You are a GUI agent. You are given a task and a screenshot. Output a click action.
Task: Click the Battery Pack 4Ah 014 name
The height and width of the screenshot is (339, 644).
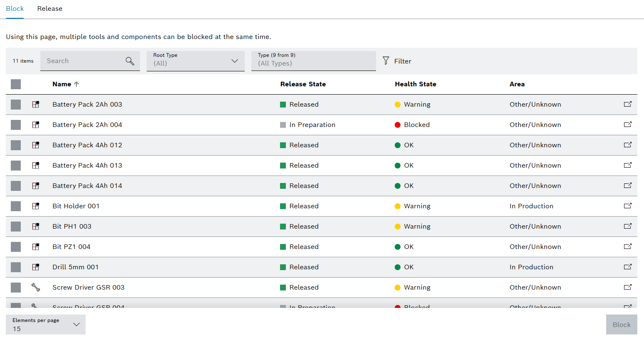(x=87, y=185)
